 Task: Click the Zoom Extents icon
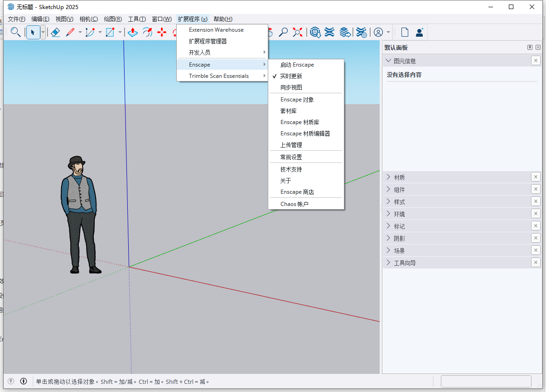point(297,32)
